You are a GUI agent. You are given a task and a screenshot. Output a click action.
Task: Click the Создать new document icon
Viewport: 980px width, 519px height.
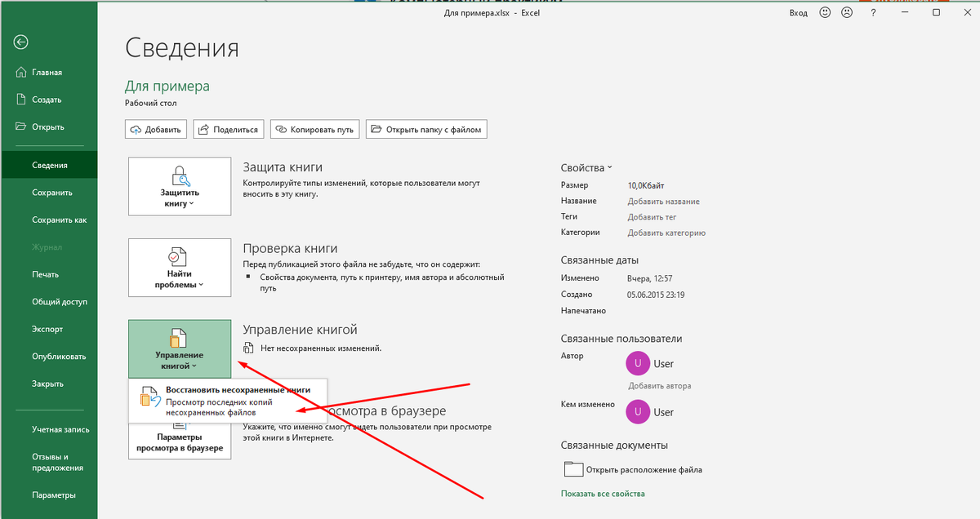click(21, 100)
